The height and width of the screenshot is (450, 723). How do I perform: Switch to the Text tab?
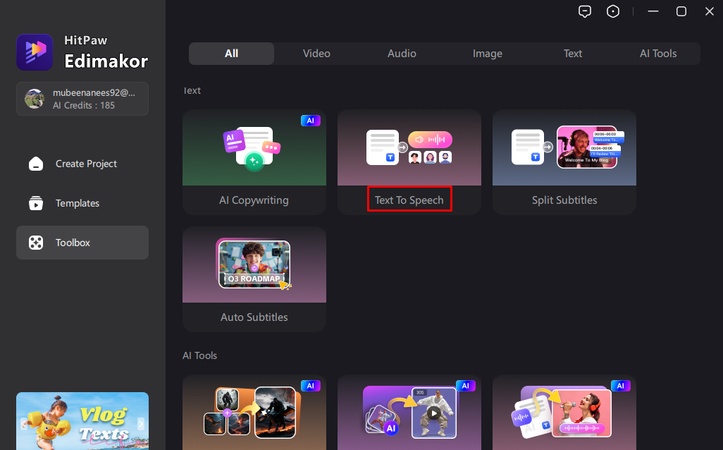point(572,53)
